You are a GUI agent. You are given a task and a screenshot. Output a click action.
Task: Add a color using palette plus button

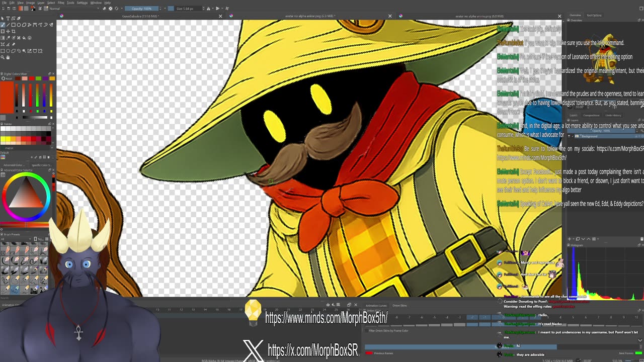click(x=32, y=157)
